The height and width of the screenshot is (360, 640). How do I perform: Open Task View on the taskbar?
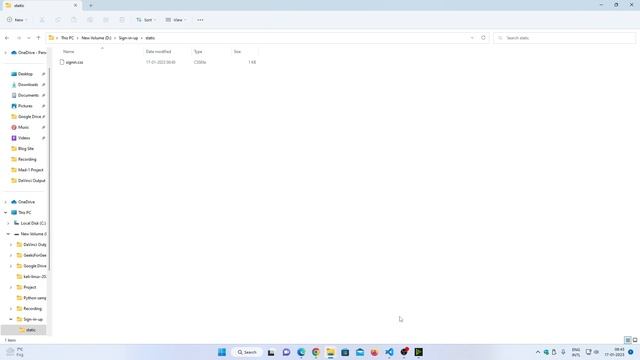(271, 352)
